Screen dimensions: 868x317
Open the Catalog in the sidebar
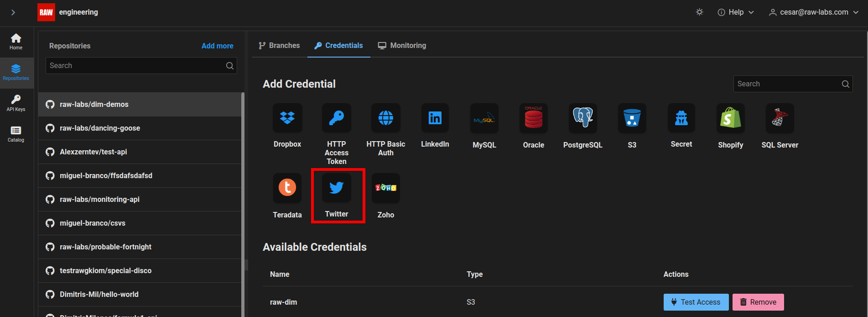click(16, 134)
